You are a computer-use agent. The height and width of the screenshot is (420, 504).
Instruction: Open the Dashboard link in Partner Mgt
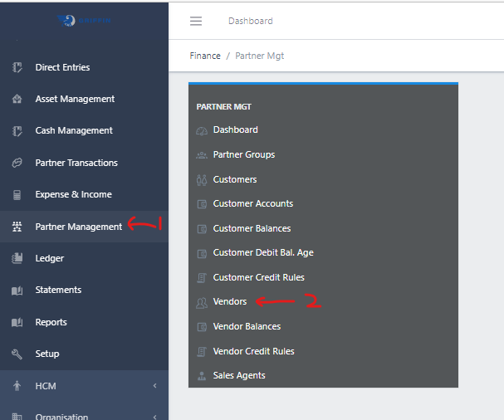coord(236,129)
